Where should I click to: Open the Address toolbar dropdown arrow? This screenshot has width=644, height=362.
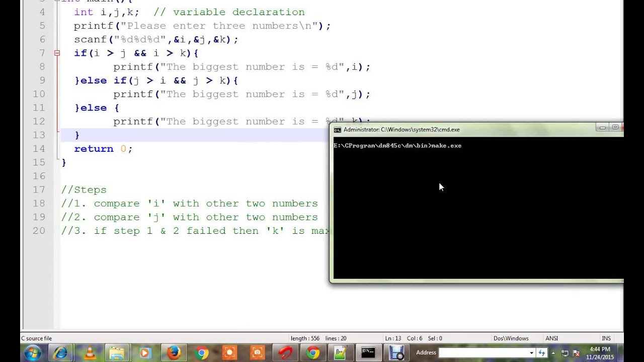pyautogui.click(x=531, y=353)
